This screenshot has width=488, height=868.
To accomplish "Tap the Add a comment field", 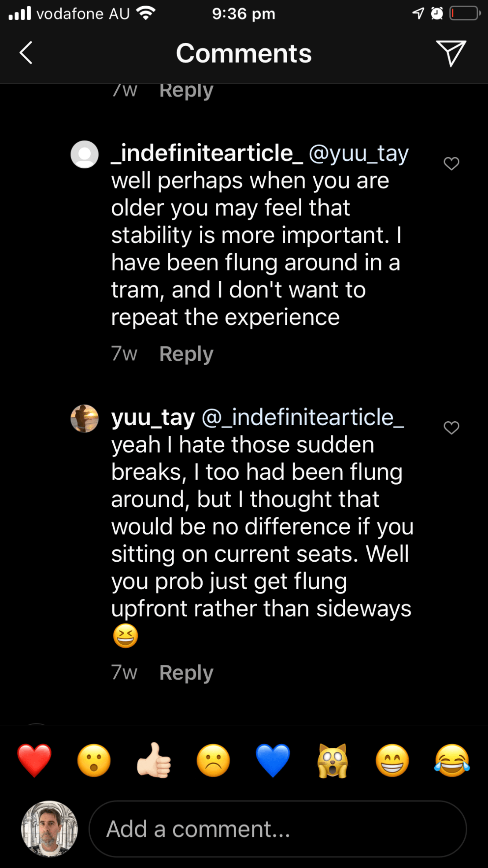I will (x=277, y=829).
